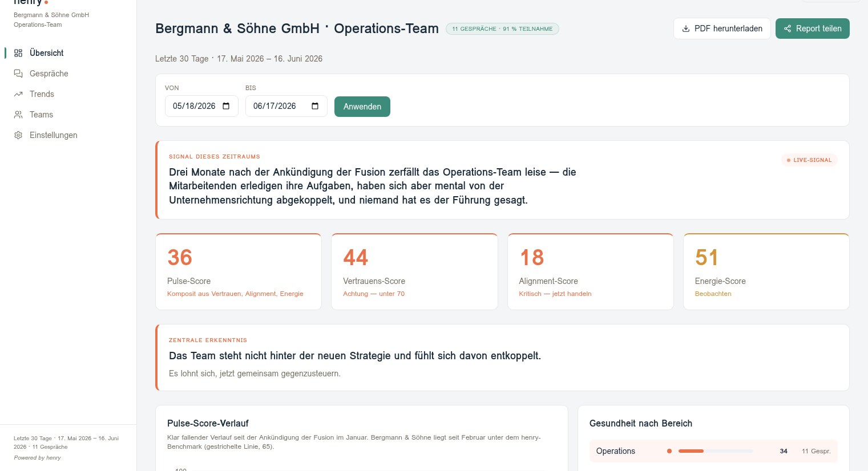The width and height of the screenshot is (868, 471).
Task: Select the Alignment-Score card showing 18
Action: point(591,271)
